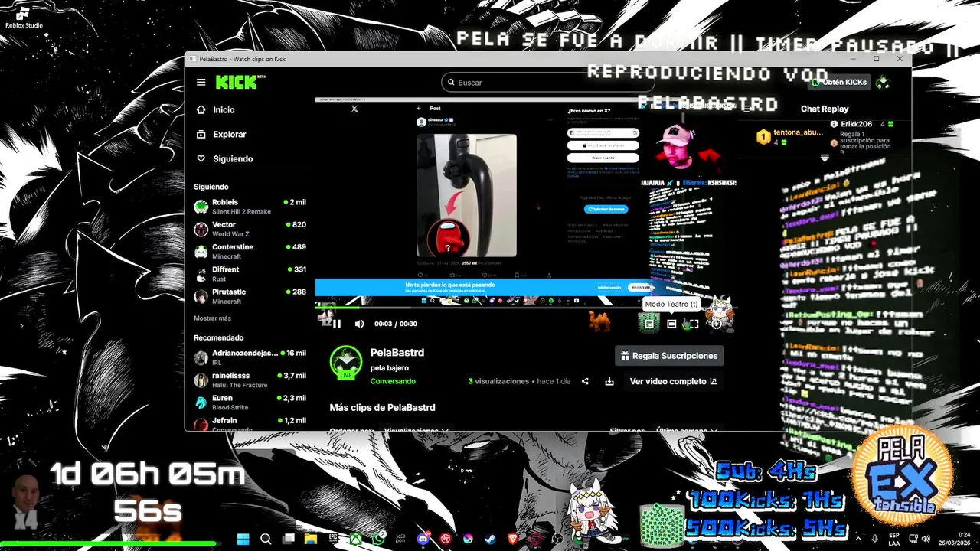Open rainelissss recommended channel
Screen dimensions: 980x551
[x=250, y=380]
